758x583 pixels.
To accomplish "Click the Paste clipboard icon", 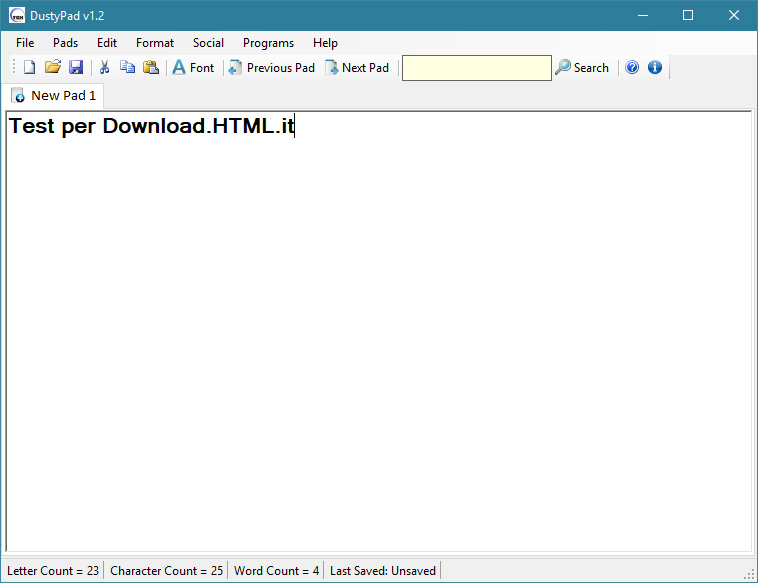I will (151, 68).
